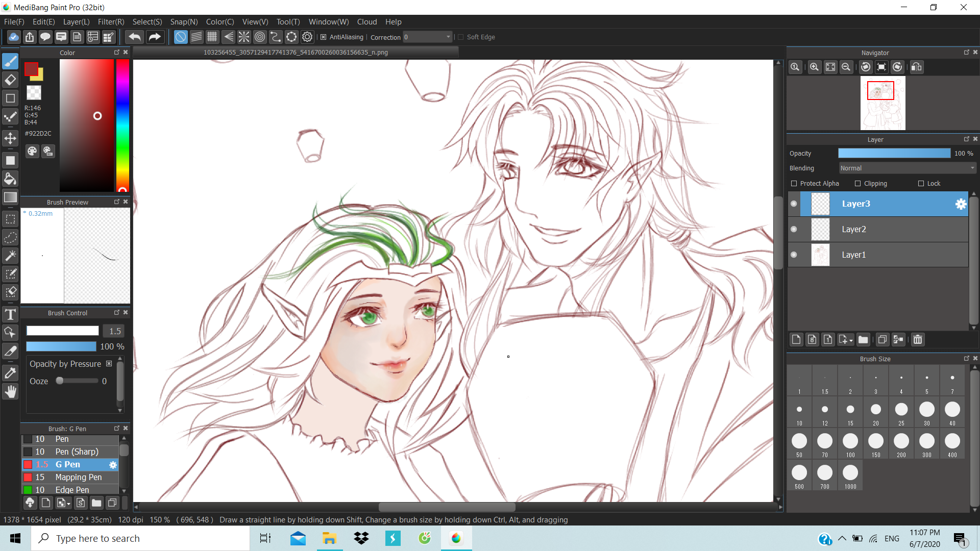Click the layer Opacity slider

[x=894, y=153]
